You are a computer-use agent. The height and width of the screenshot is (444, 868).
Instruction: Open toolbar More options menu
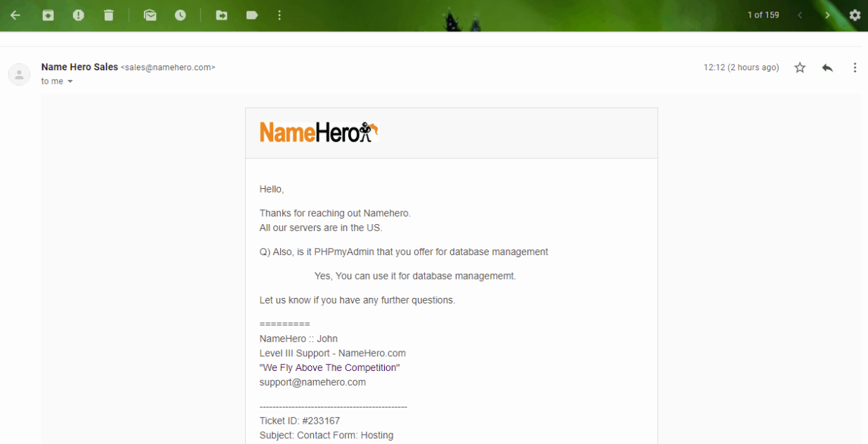click(280, 15)
